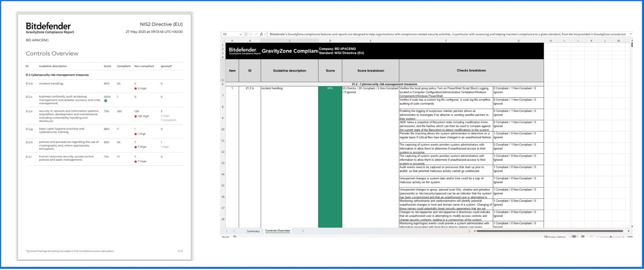Switch to Page Layout view icon
This screenshot has height=270, width=644.
click(x=582, y=237)
